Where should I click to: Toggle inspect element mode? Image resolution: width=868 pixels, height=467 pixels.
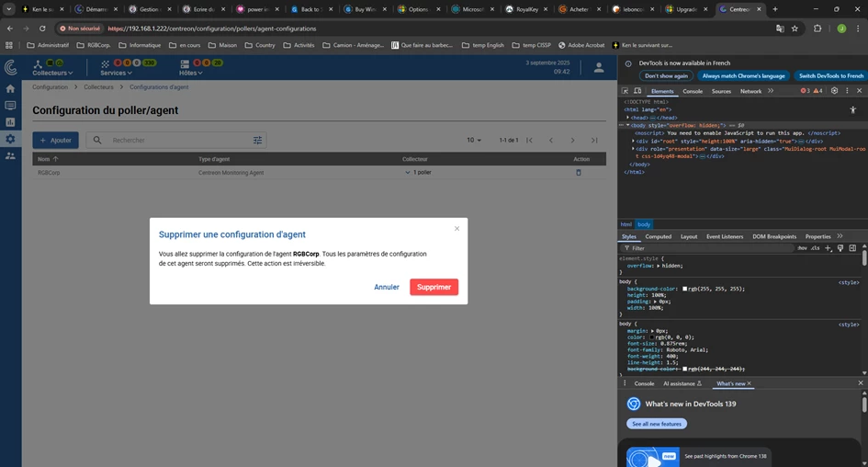pyautogui.click(x=625, y=91)
